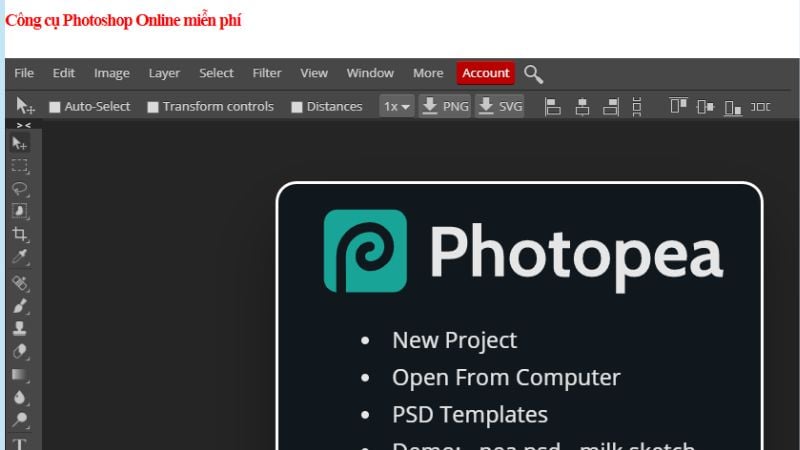The height and width of the screenshot is (450, 800).
Task: Select the Rectangle Select tool
Action: click(19, 166)
